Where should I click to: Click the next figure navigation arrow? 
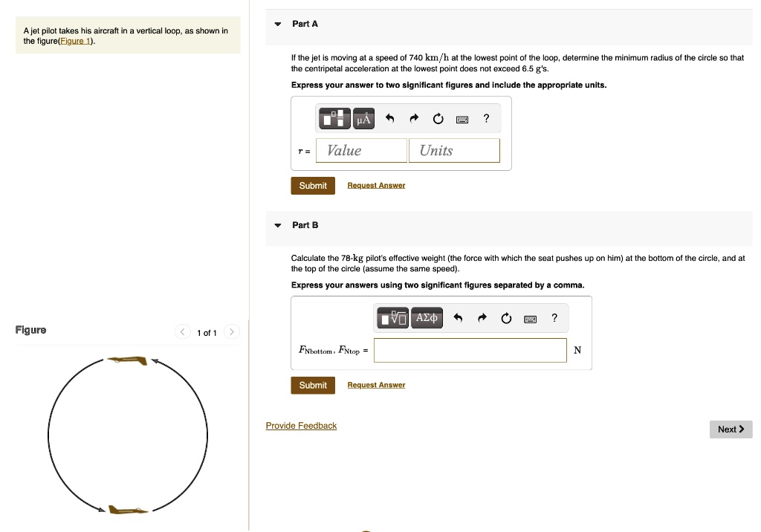[231, 332]
